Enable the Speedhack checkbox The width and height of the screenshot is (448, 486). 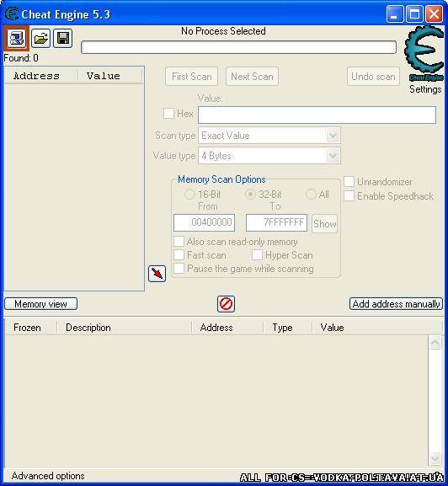pos(349,196)
